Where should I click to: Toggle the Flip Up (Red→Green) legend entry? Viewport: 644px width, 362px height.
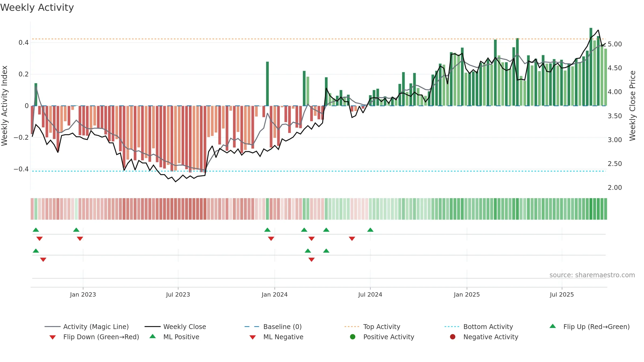[590, 327]
